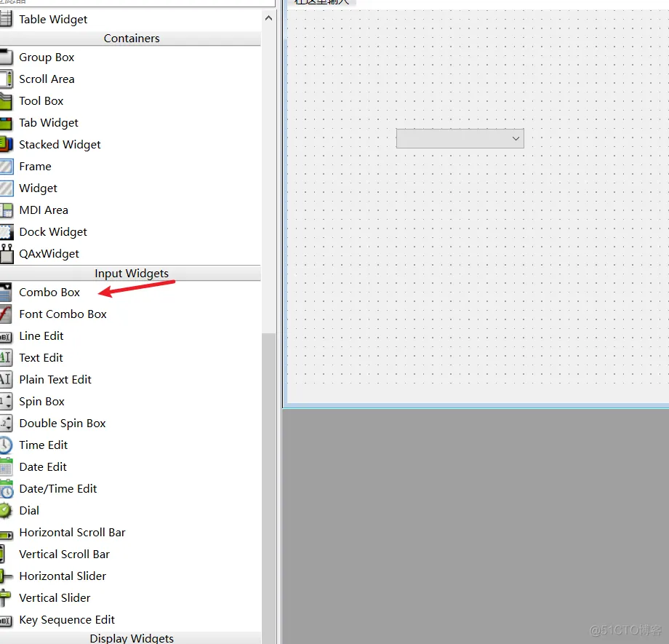Select the Font Combo Box icon

tap(6, 314)
